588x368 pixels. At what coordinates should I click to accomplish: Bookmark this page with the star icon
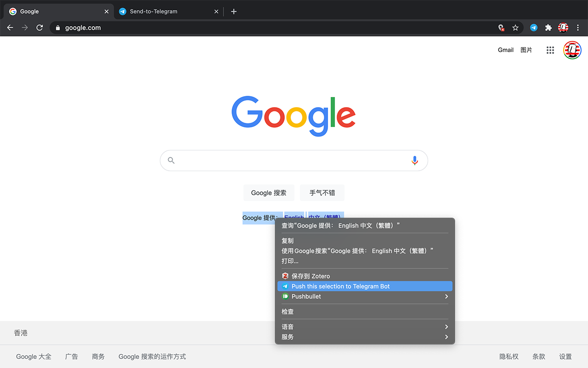pos(515,28)
